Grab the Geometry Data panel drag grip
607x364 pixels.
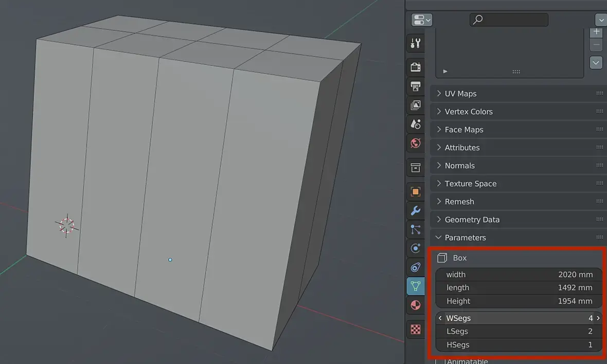click(x=600, y=220)
